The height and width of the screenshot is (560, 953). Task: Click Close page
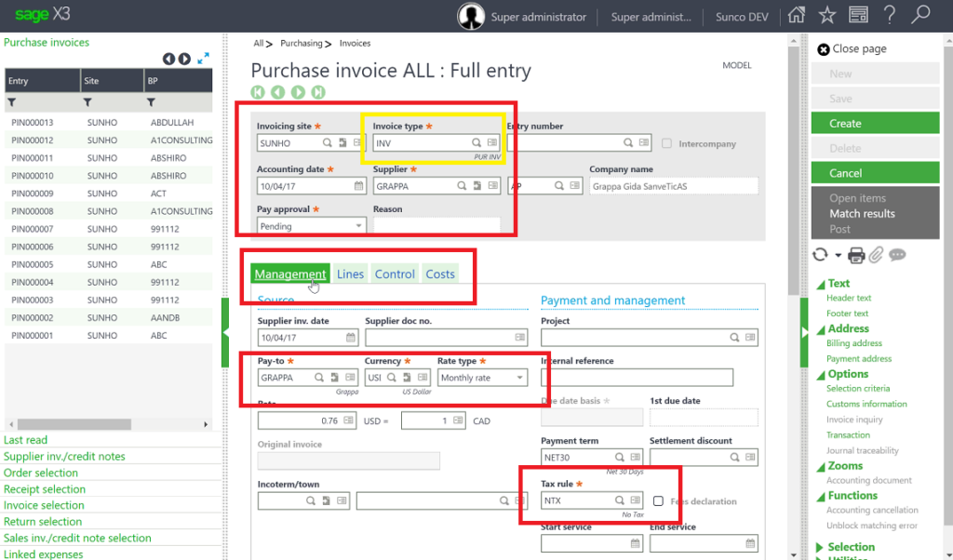pos(852,49)
